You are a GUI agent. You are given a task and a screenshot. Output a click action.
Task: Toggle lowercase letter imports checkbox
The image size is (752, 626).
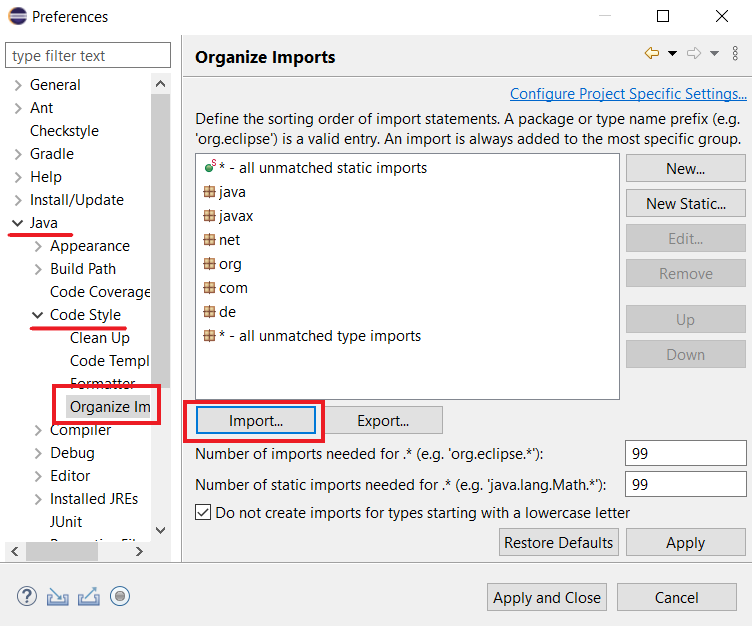pos(203,512)
